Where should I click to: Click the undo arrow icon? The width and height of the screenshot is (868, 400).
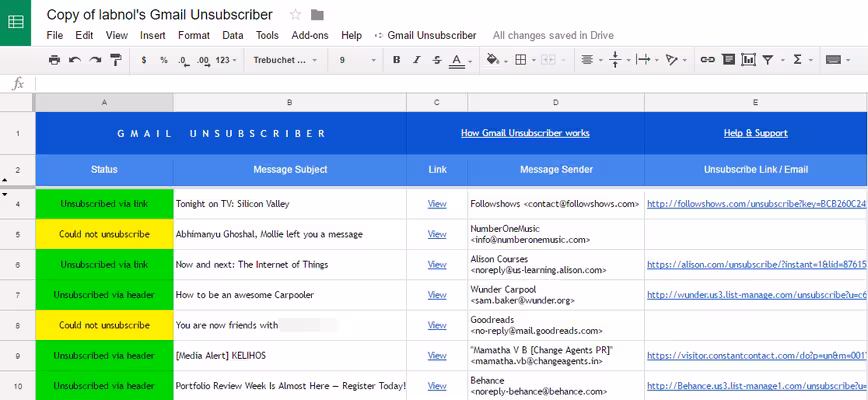coord(75,60)
